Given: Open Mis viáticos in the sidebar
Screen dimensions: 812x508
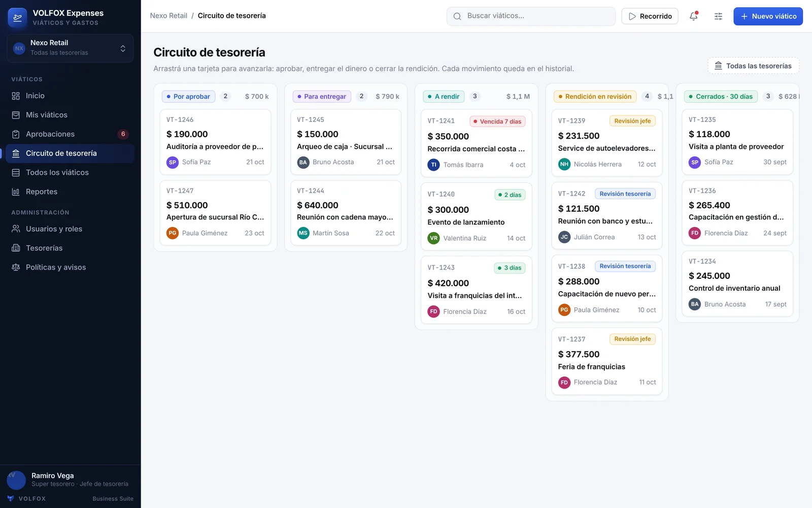Looking at the screenshot, I should pos(70,115).
